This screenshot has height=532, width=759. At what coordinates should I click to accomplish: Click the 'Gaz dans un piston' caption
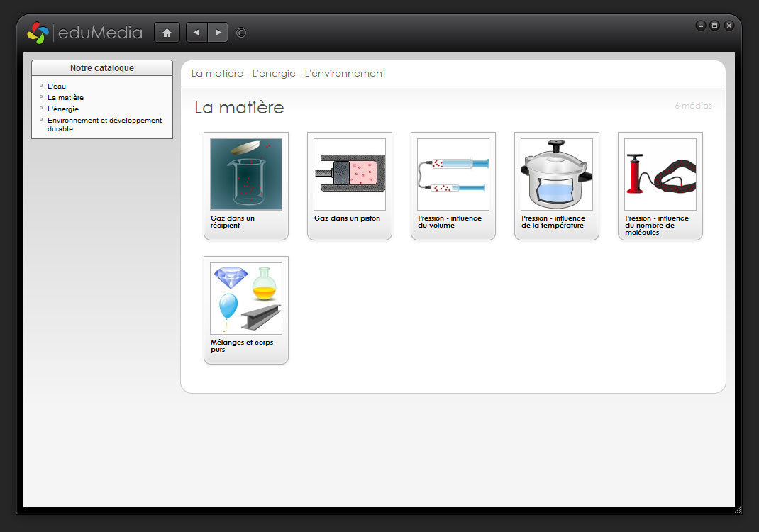347,218
